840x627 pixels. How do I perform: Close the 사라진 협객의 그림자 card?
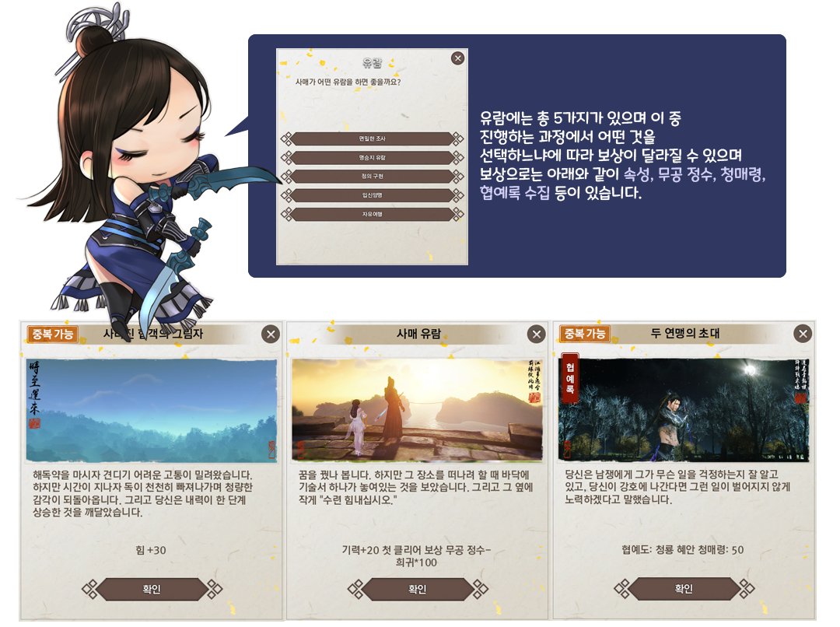(x=271, y=335)
